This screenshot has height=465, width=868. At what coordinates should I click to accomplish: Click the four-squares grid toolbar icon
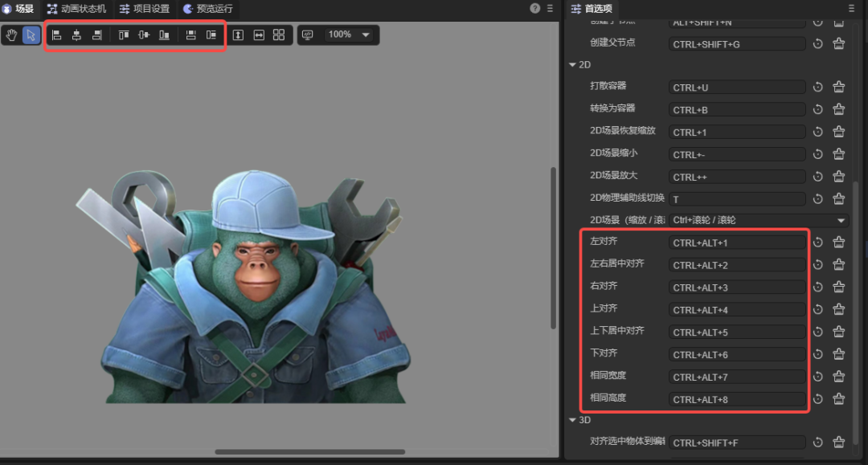[279, 35]
